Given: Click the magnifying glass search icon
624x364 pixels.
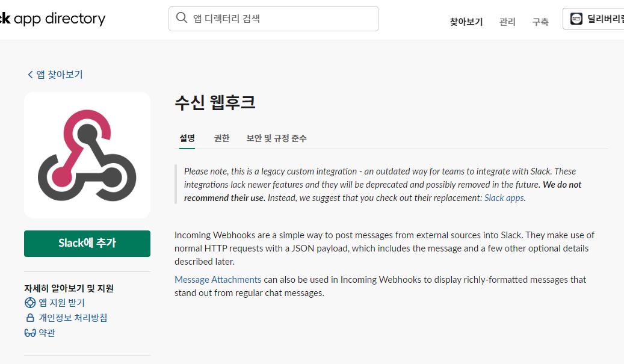Looking at the screenshot, I should [182, 18].
